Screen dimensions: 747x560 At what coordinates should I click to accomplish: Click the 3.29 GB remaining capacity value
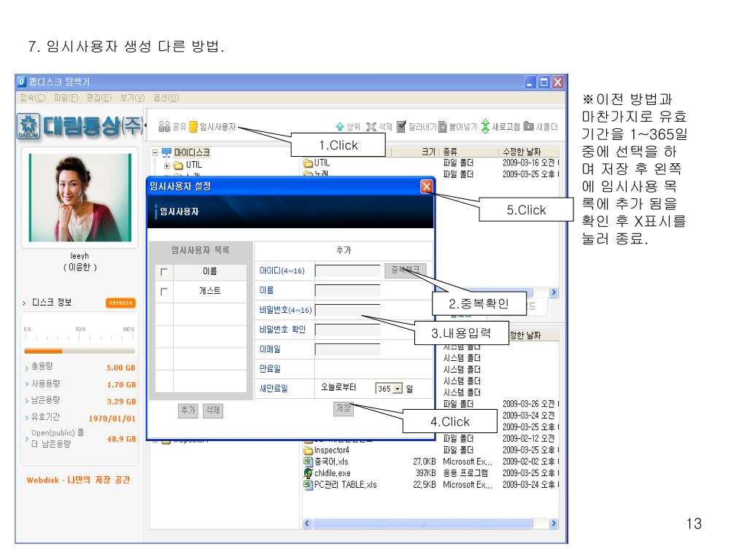pos(122,402)
